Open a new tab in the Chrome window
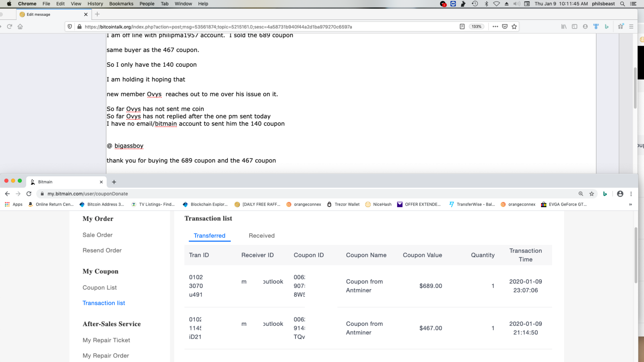Screen dimensions: 644x362 (114, 182)
